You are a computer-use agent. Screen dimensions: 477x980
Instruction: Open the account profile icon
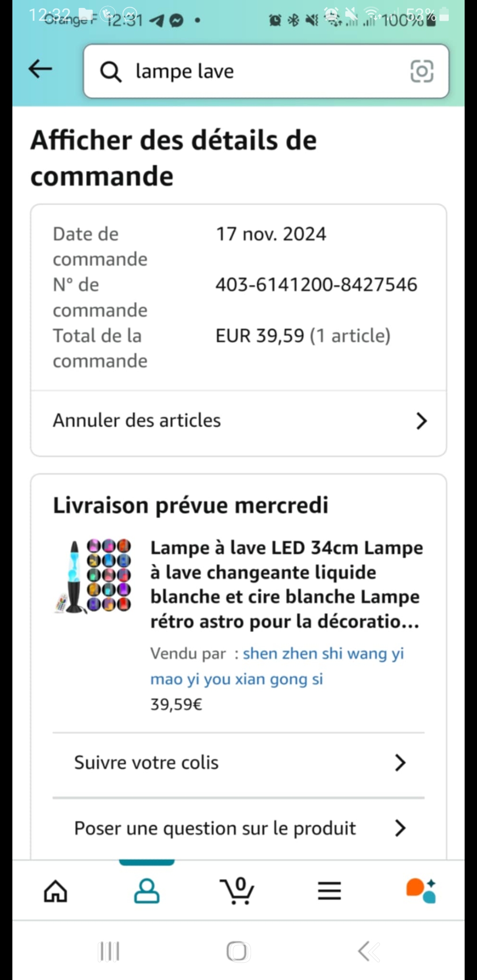coord(147,891)
